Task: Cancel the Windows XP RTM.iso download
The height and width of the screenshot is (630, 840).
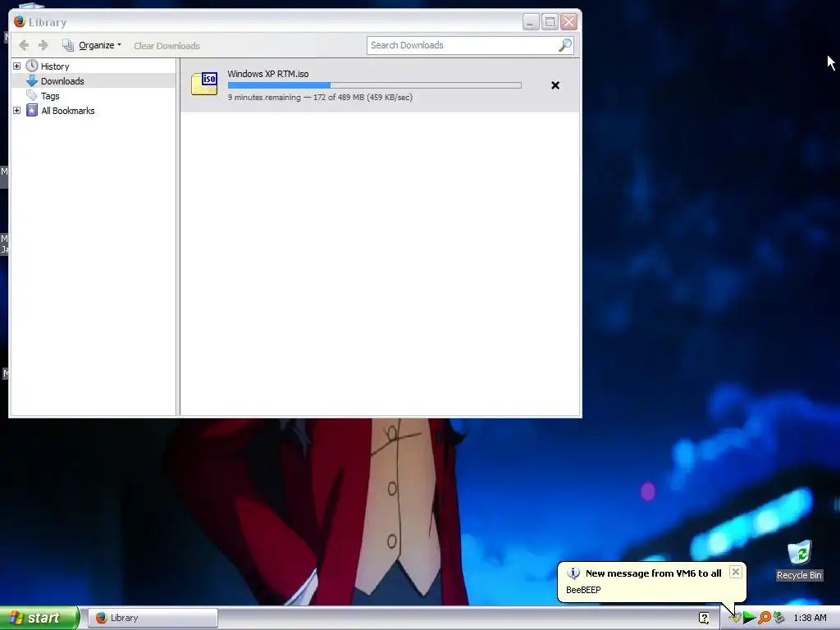Action: (x=555, y=85)
